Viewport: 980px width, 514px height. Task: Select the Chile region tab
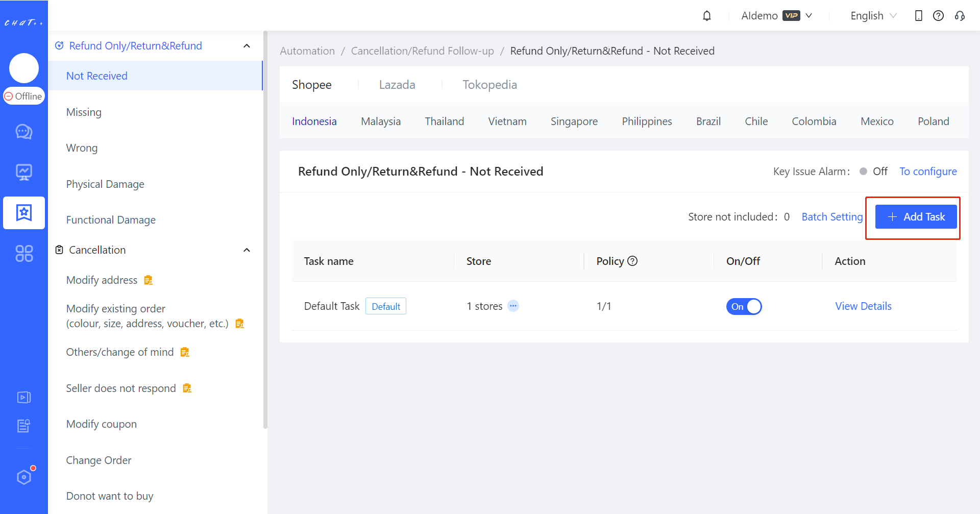(756, 121)
